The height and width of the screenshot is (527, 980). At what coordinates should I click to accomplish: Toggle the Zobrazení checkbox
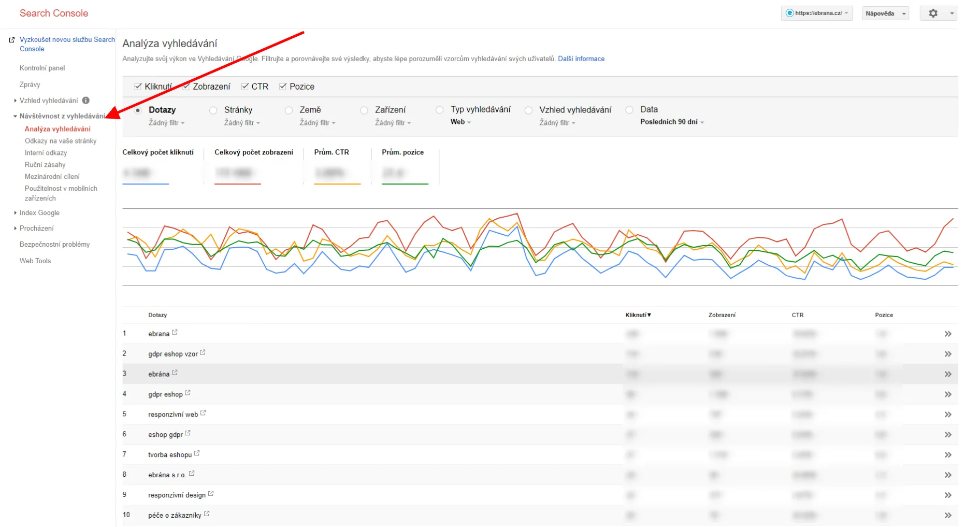[x=186, y=87]
